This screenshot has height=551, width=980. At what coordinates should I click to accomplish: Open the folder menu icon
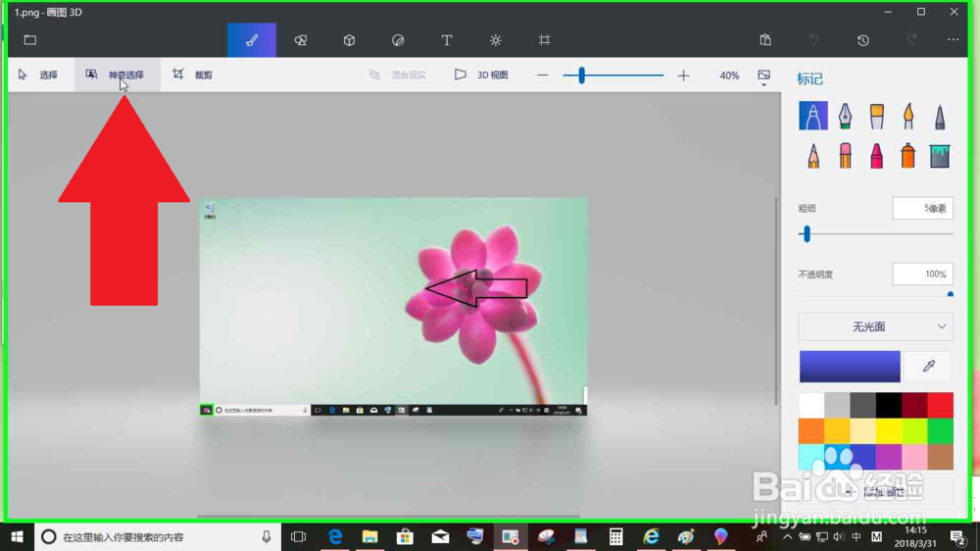30,40
